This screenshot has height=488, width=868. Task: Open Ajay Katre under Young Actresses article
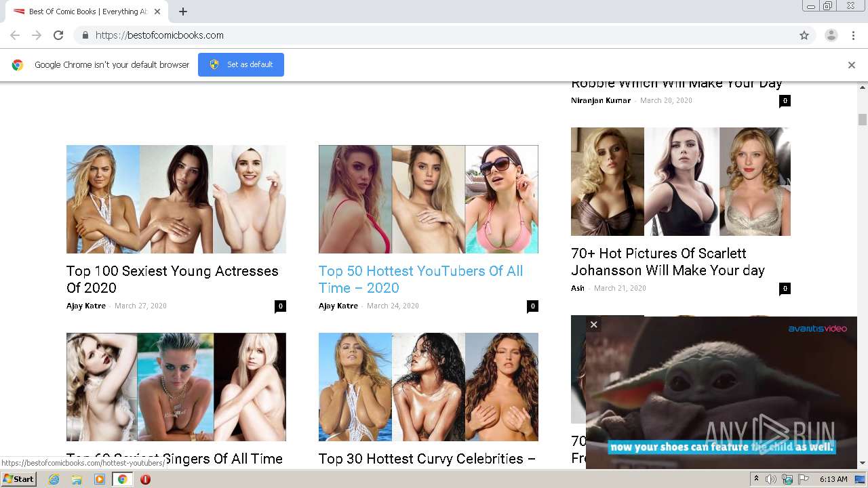pyautogui.click(x=86, y=306)
